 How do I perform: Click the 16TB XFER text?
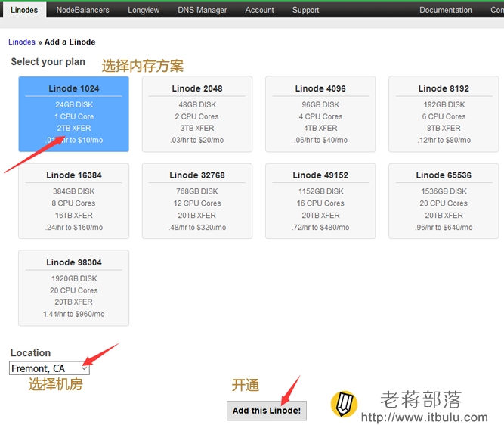(74, 216)
